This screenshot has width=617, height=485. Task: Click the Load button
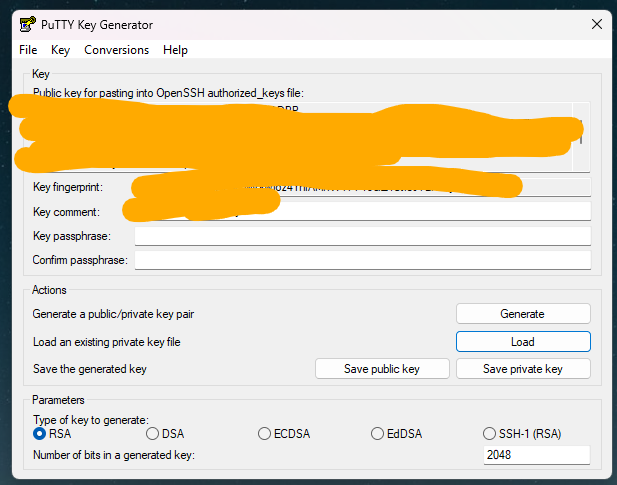(x=523, y=341)
